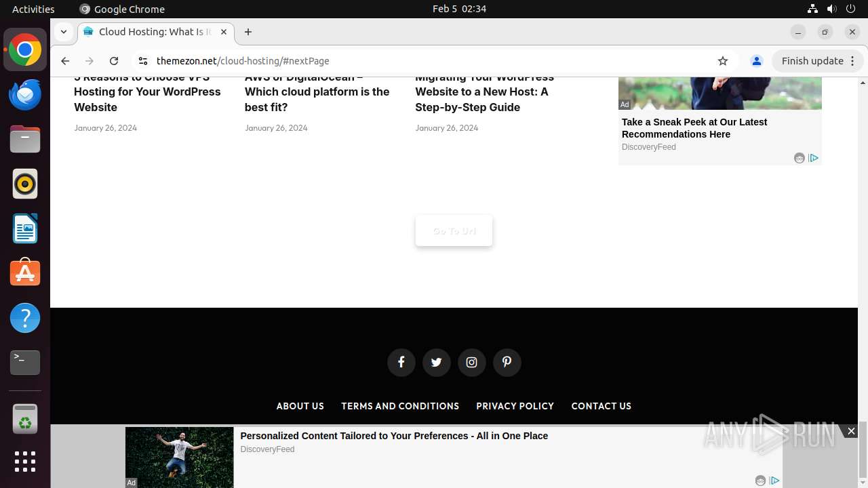Open the Contact Us footer link
868x488 pixels.
(x=601, y=406)
